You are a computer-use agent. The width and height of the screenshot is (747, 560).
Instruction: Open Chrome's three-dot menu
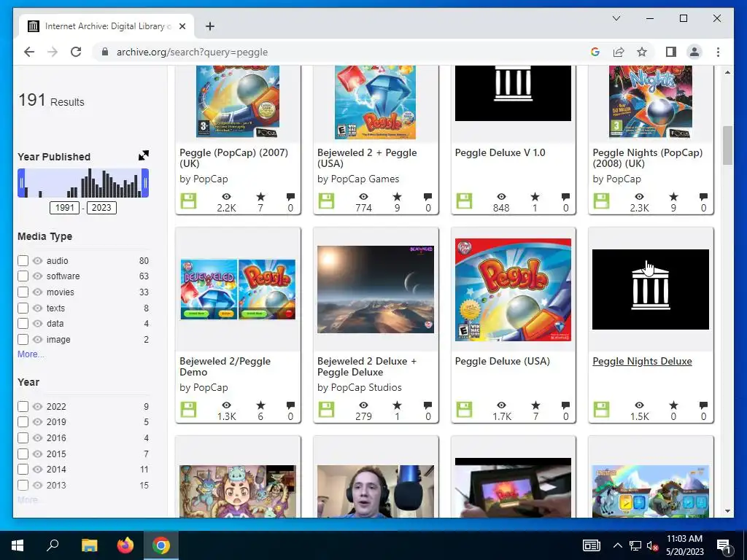(x=718, y=52)
